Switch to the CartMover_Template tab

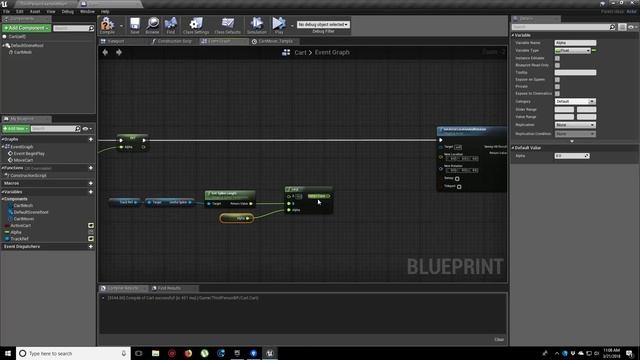(x=275, y=41)
